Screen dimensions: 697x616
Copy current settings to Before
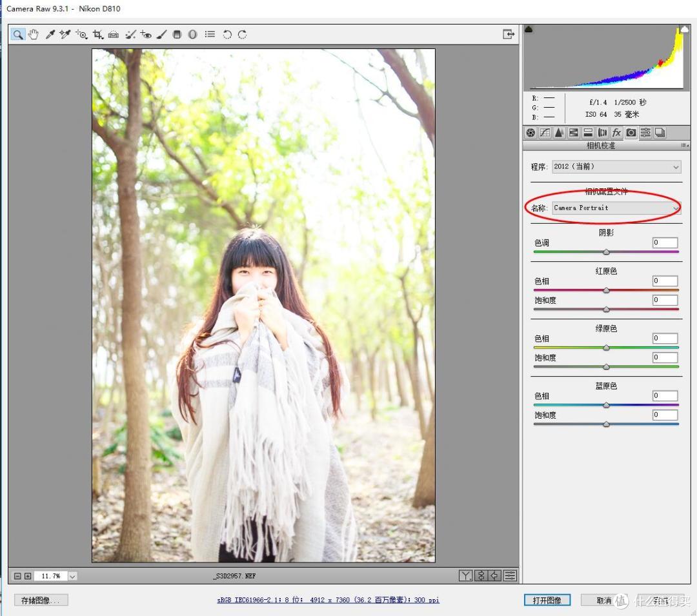pyautogui.click(x=495, y=576)
